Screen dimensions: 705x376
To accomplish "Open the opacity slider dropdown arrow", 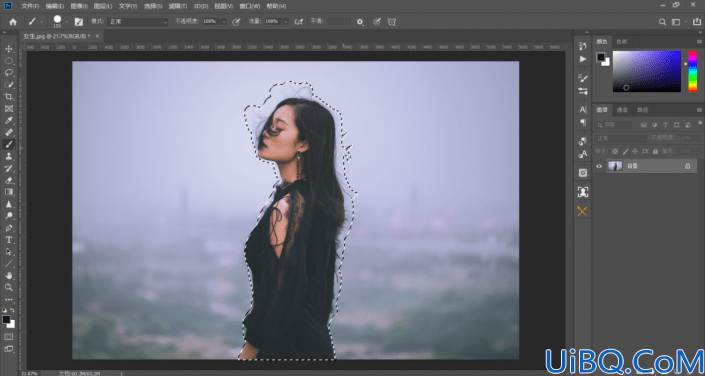I will coord(223,22).
